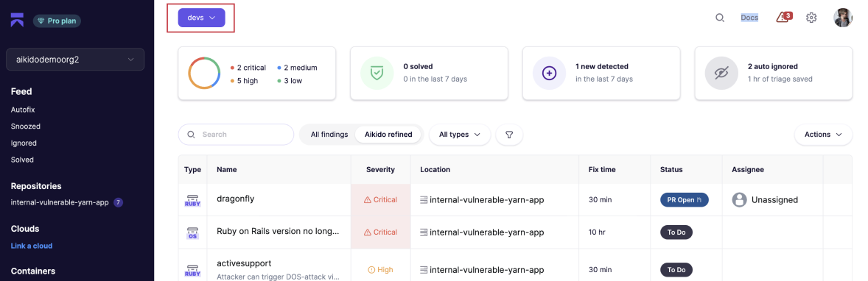Open the dragonfly finding

(x=235, y=199)
